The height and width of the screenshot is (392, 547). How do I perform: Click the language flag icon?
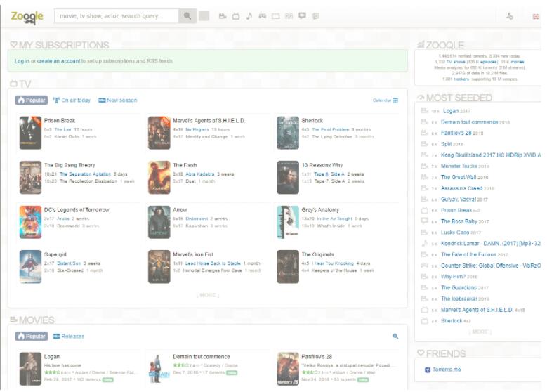[x=536, y=16]
